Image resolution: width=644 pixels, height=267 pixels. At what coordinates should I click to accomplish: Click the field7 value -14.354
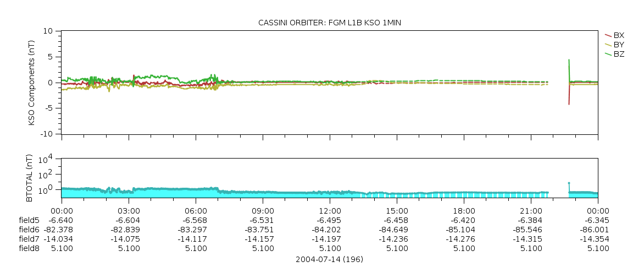595,239
